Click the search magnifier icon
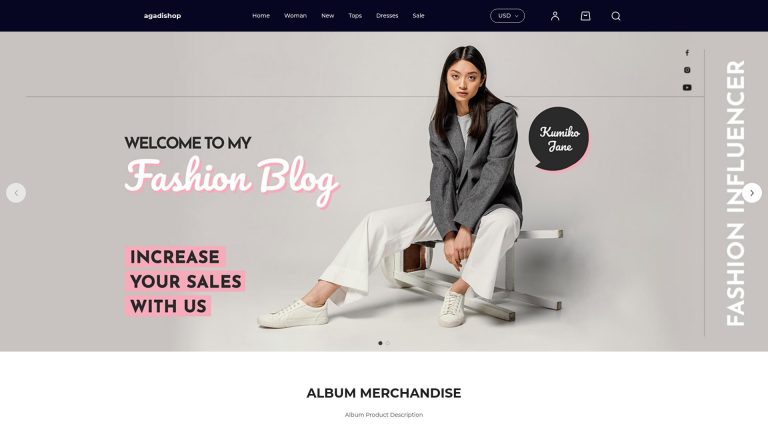 (616, 16)
